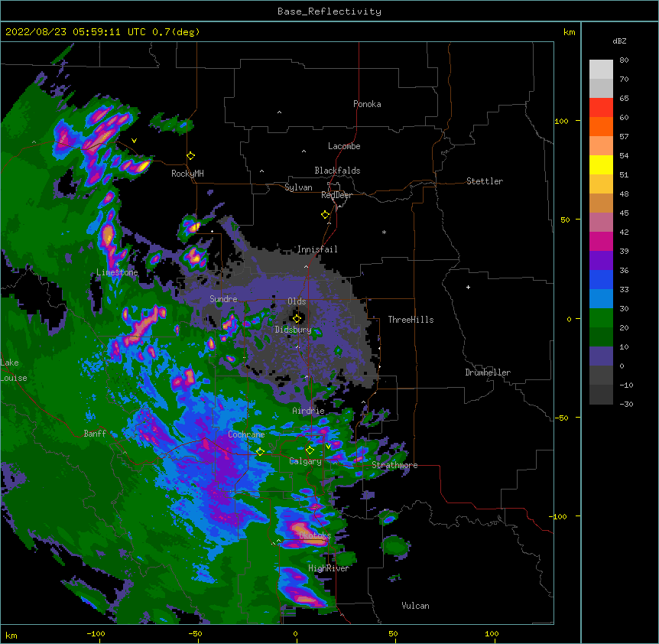Click the orange legend swatch below 60
This screenshot has width=659, height=644.
click(x=601, y=126)
